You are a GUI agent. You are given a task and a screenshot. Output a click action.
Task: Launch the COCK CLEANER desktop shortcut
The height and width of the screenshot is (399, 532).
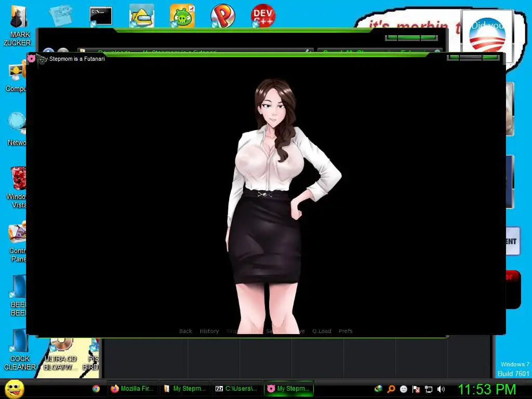[19, 350]
